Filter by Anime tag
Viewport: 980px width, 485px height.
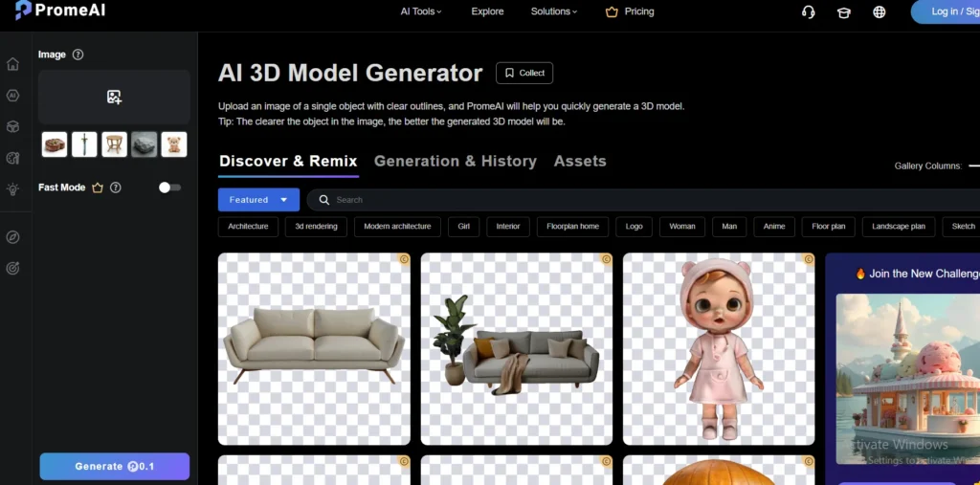click(x=774, y=227)
